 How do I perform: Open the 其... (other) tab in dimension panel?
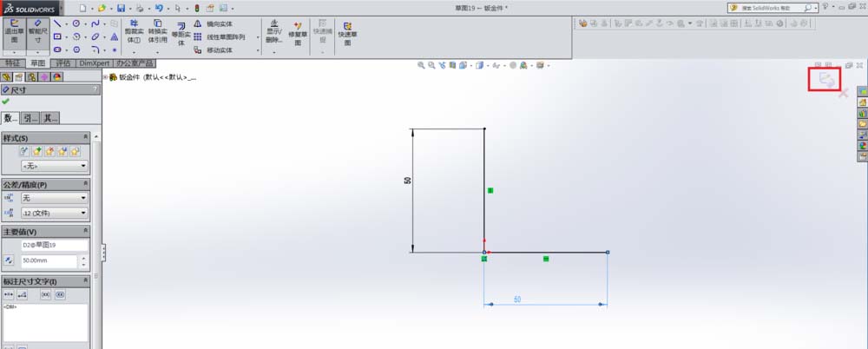pyautogui.click(x=50, y=117)
